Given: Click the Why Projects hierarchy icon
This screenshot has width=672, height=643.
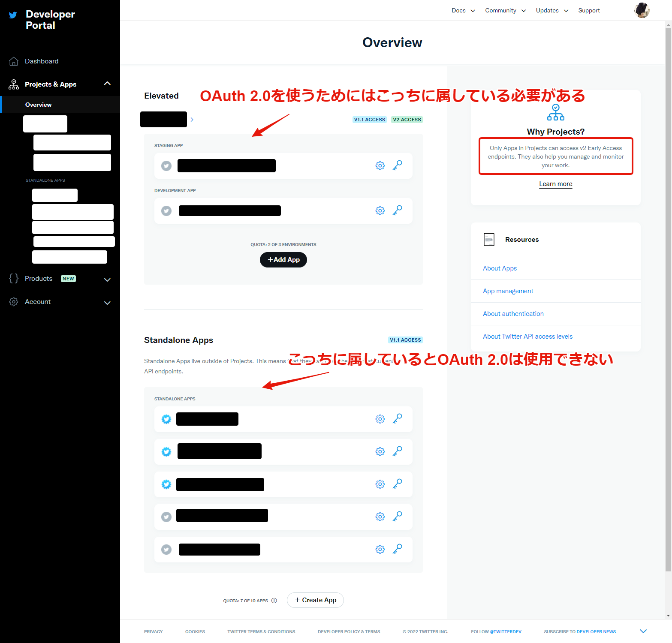Looking at the screenshot, I should pyautogui.click(x=556, y=112).
